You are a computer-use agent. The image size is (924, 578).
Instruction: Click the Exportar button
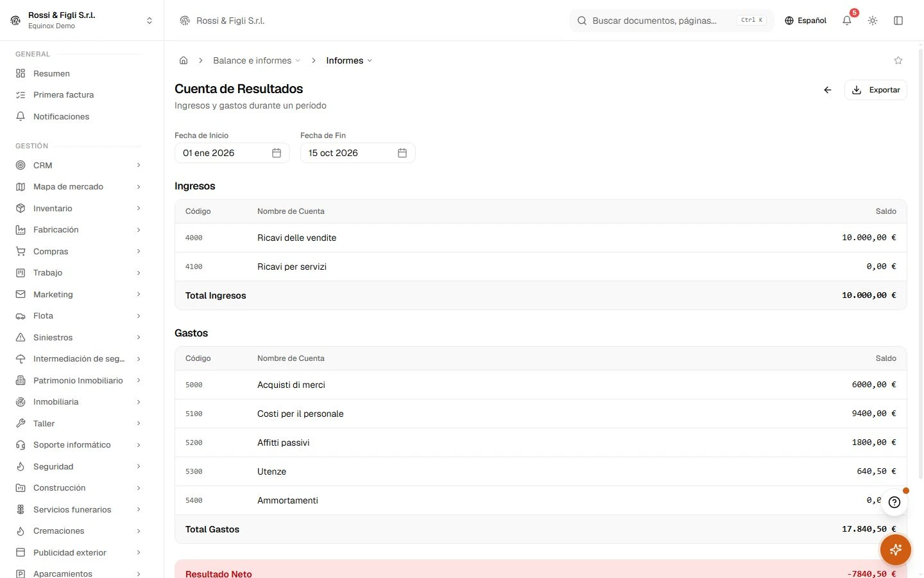(876, 90)
